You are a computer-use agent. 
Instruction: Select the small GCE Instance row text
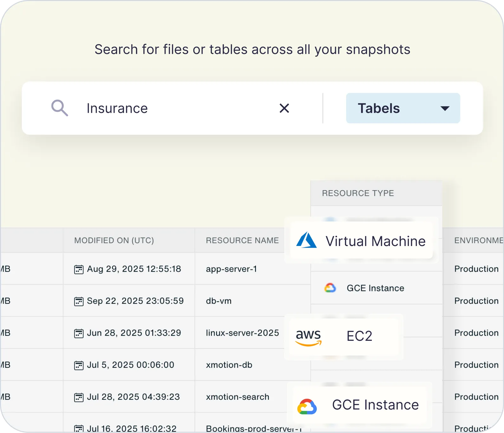click(x=375, y=288)
